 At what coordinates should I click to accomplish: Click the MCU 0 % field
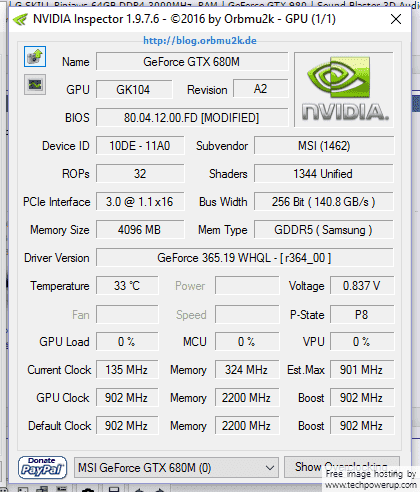point(247,341)
